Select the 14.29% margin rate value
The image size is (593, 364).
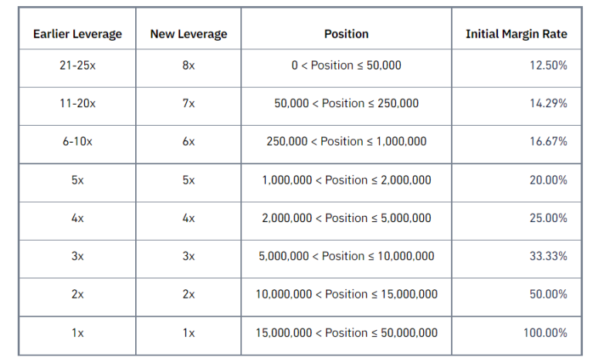point(548,103)
